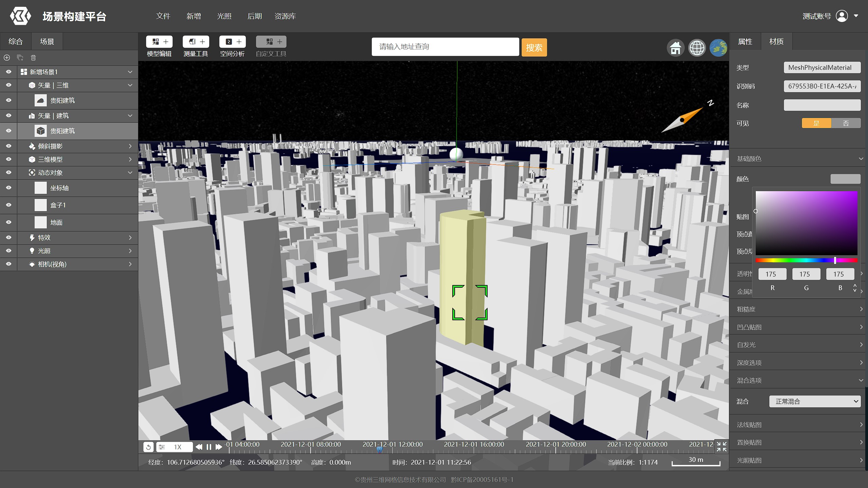Click the address search input field

pyautogui.click(x=445, y=47)
